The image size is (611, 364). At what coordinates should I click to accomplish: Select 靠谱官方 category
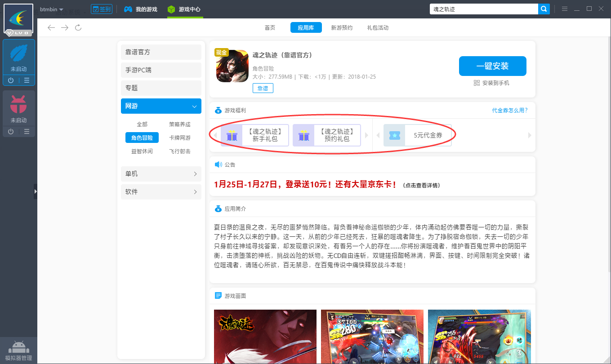[161, 52]
